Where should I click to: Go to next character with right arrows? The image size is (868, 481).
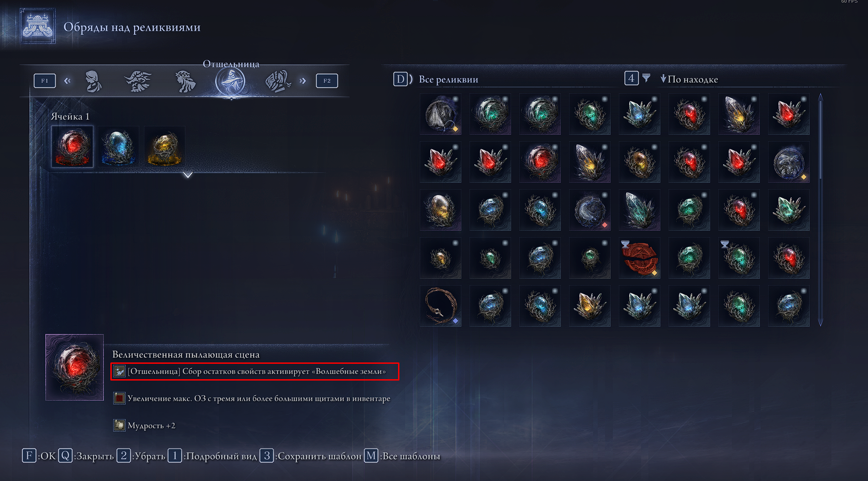(303, 81)
